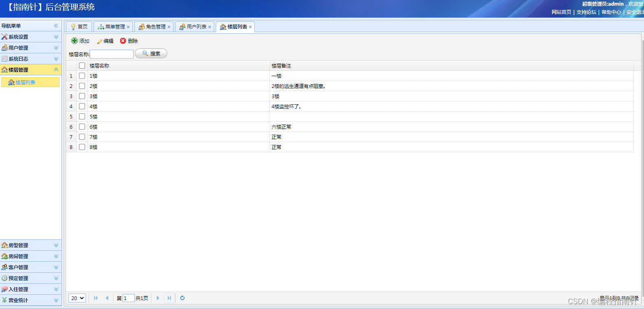Click the 楼层备注 column header
This screenshot has height=309, width=644.
click(x=451, y=66)
